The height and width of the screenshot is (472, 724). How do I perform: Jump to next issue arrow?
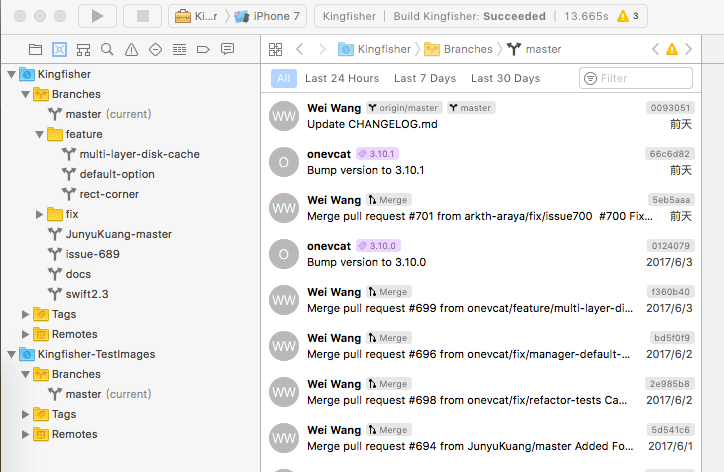(689, 49)
